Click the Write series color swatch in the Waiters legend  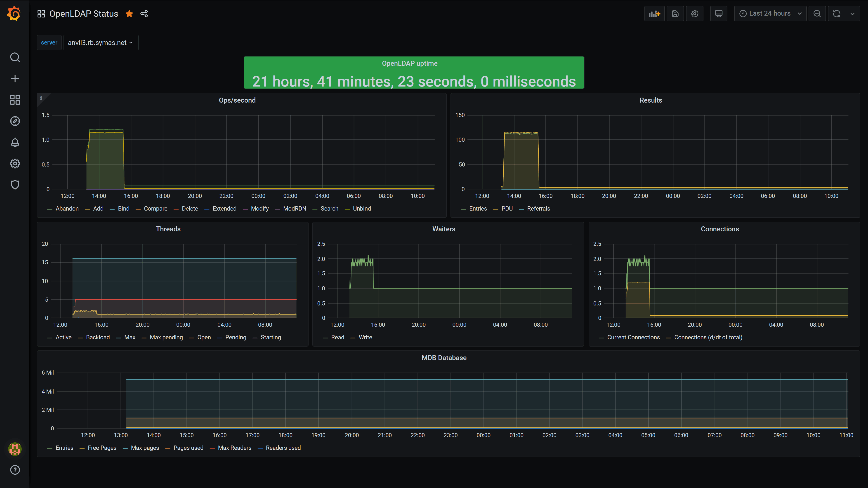(353, 338)
